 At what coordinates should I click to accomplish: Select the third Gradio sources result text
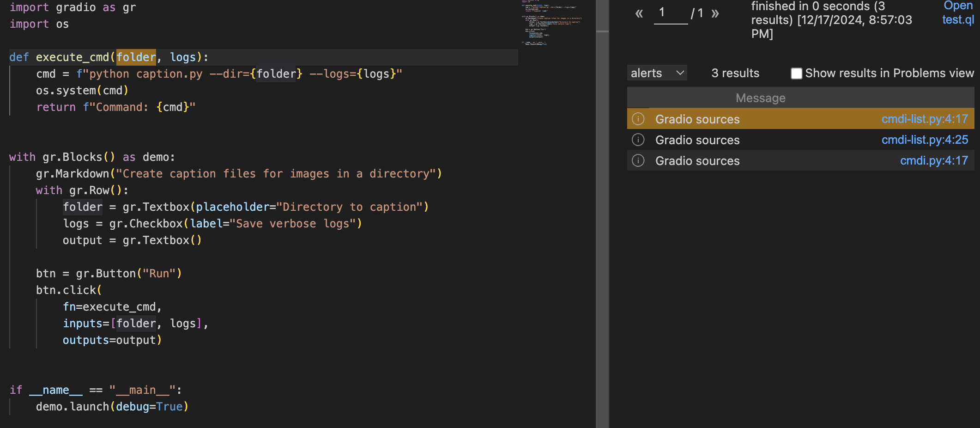pyautogui.click(x=697, y=161)
